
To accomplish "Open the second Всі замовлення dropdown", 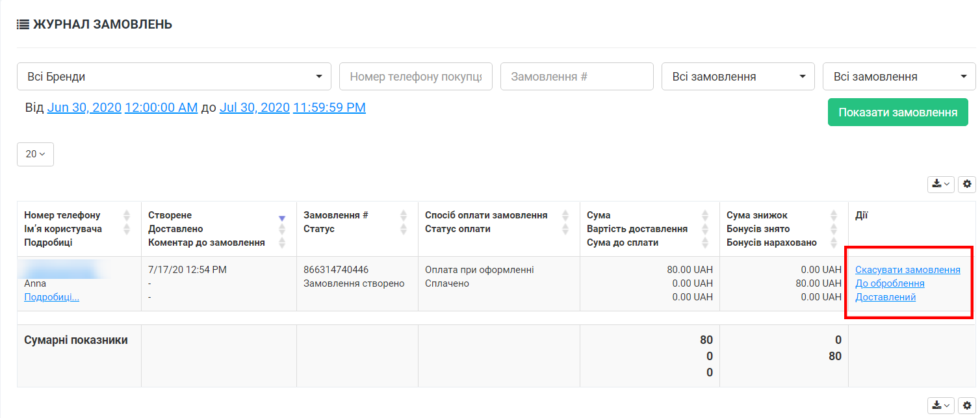I will pos(899,77).
